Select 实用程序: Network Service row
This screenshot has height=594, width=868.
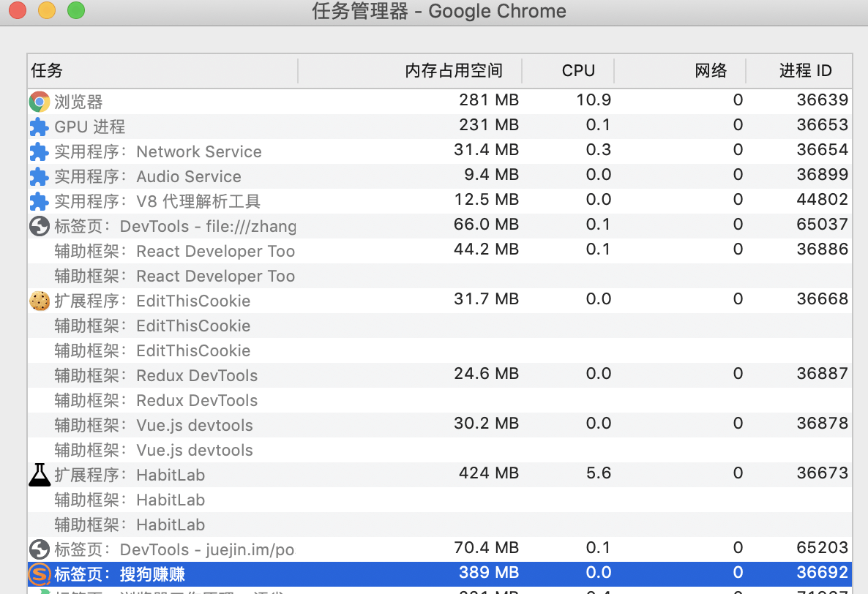click(440, 151)
